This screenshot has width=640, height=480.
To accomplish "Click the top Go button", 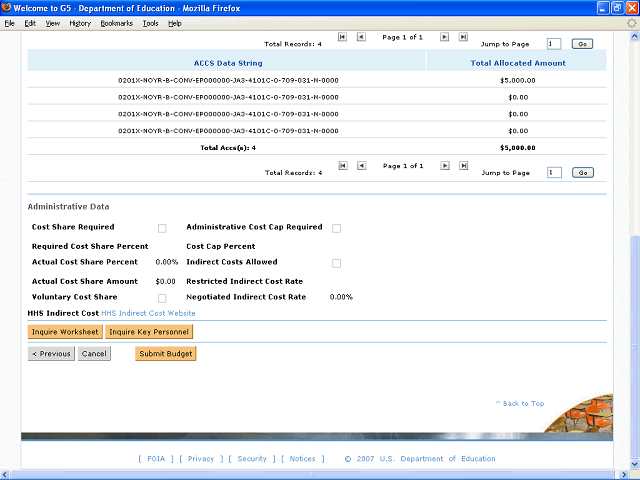I will click(582, 44).
